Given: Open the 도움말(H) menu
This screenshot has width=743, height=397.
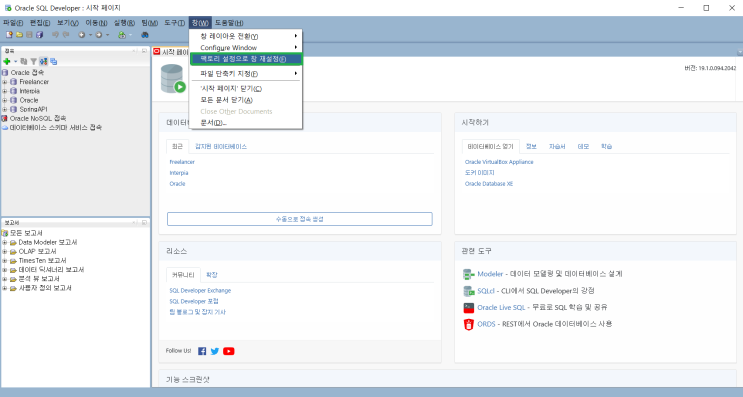Looking at the screenshot, I should (x=229, y=23).
